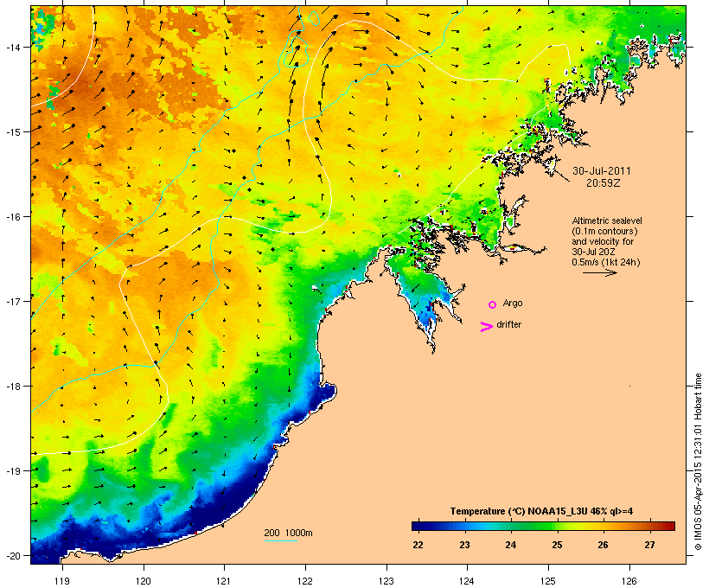Click the colorbar tick label 27
The height and width of the screenshot is (588, 709).
649,545
